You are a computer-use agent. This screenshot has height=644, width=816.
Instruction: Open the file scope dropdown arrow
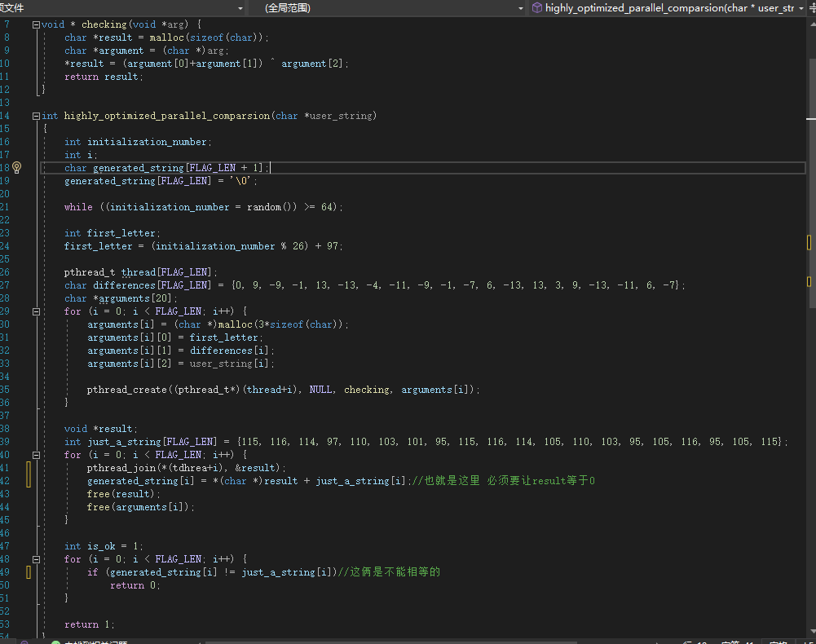[x=240, y=7]
